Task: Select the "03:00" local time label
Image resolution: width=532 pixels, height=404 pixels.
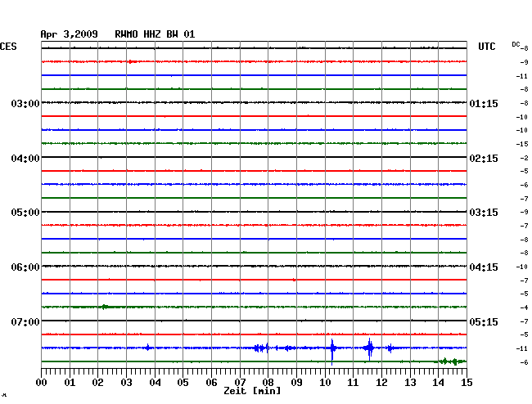Action: [x=25, y=103]
